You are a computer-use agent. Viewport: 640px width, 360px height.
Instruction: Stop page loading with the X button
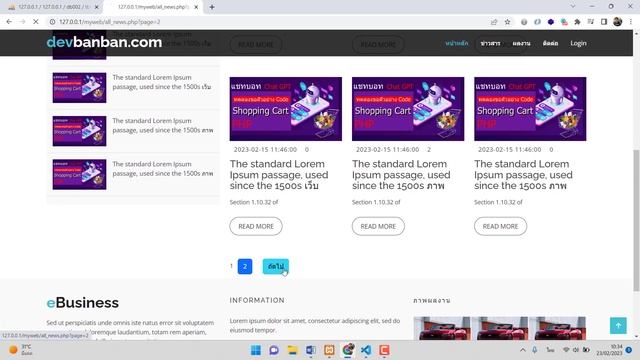pyautogui.click(x=36, y=22)
